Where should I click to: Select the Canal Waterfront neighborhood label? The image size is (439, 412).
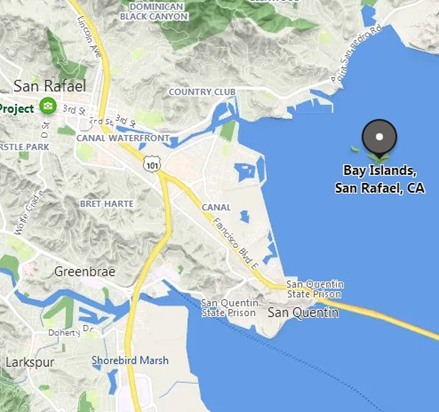coord(123,138)
